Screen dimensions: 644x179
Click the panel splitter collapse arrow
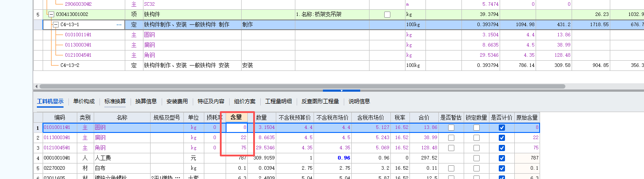[x=341, y=90]
